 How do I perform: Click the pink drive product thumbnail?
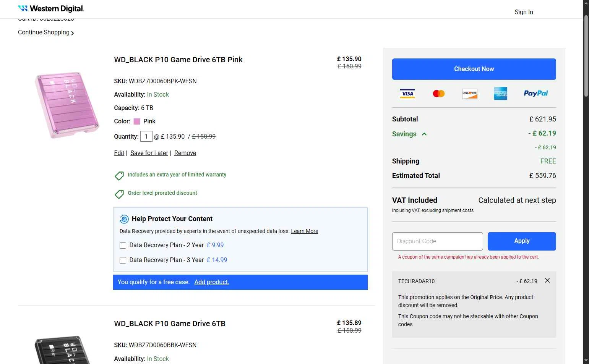pos(67,105)
